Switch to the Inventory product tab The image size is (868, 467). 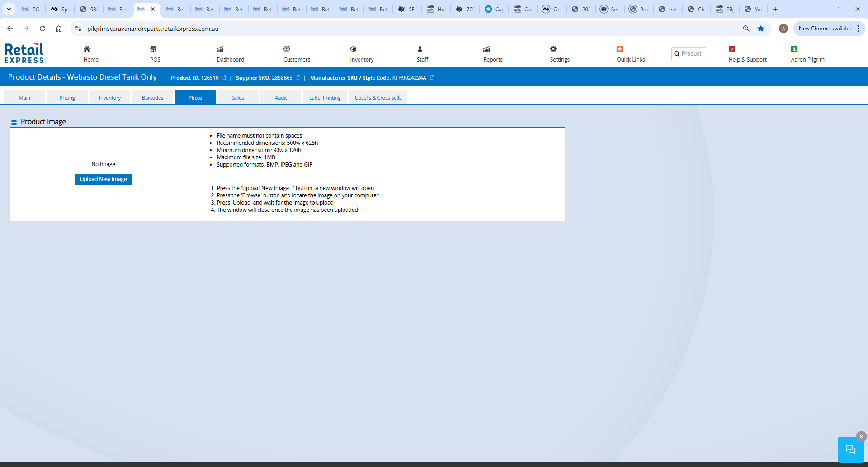tap(110, 98)
